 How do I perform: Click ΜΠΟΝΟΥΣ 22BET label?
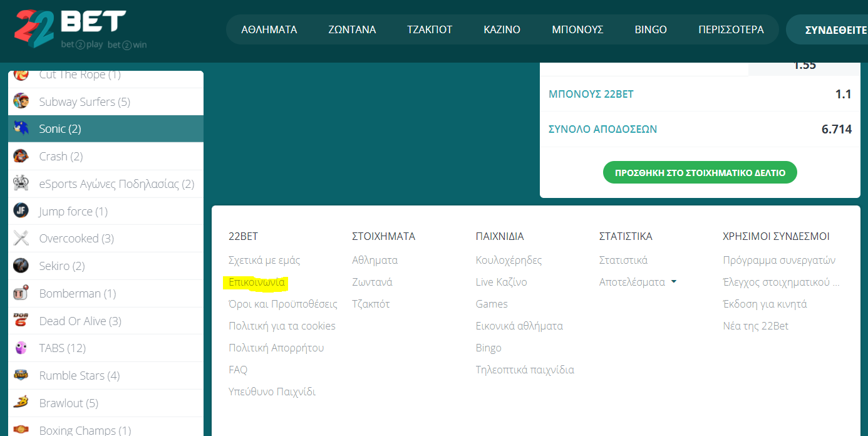[x=591, y=94]
